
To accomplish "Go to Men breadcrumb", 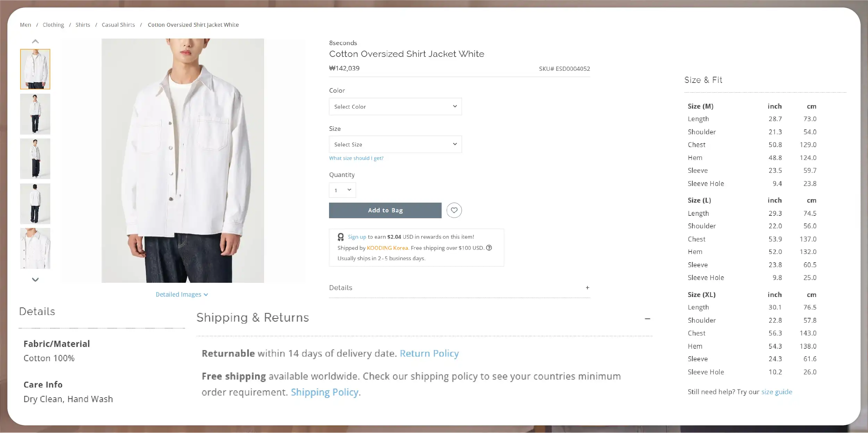I will click(x=25, y=25).
